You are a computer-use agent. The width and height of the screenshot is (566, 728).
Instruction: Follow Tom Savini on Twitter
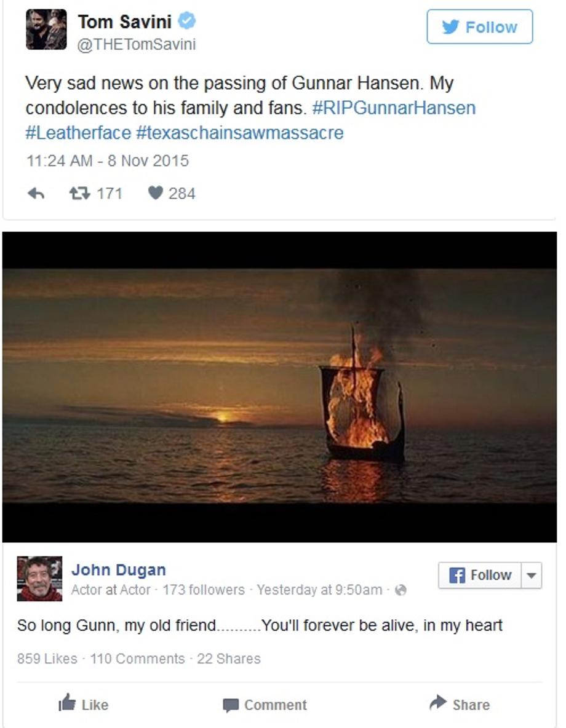tap(480, 27)
